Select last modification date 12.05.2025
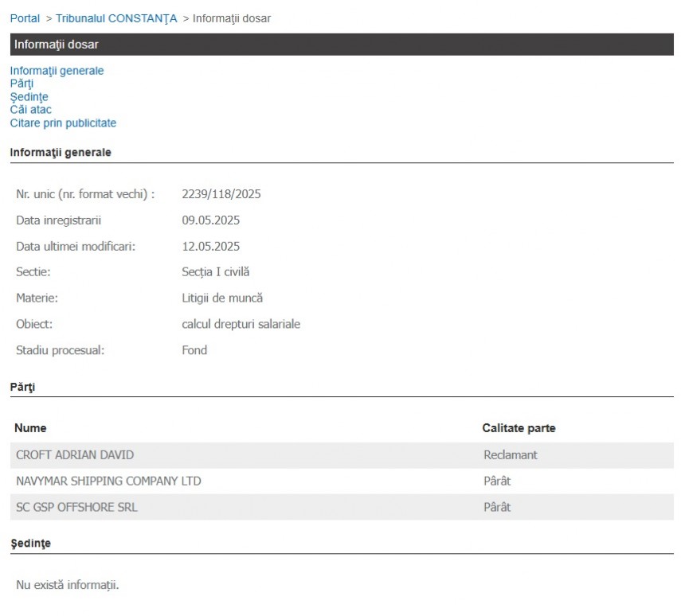Viewport: 681px width, 616px height. 210,246
